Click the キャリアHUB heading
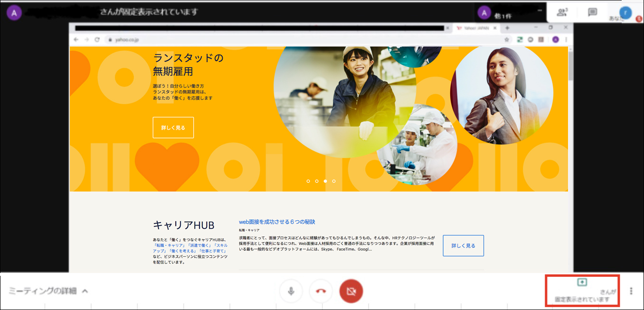Screen dimensions: 644x310 click(184, 225)
